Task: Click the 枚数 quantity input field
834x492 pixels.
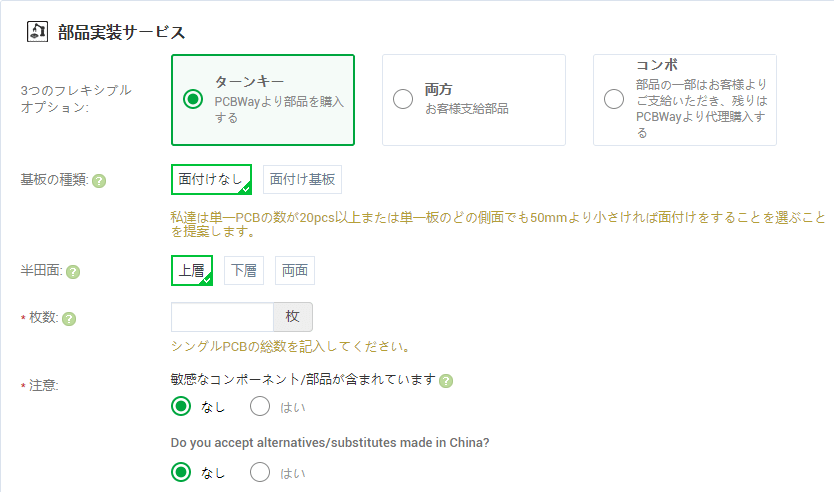Action: click(x=222, y=317)
